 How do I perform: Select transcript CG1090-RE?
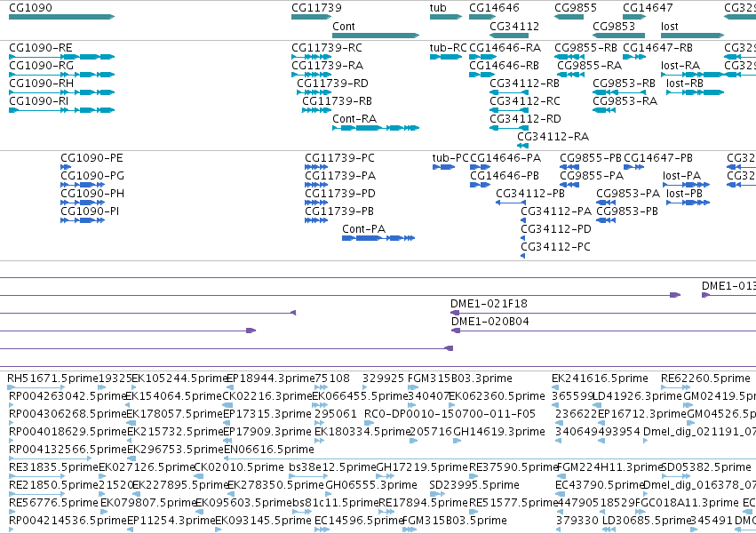(61, 57)
